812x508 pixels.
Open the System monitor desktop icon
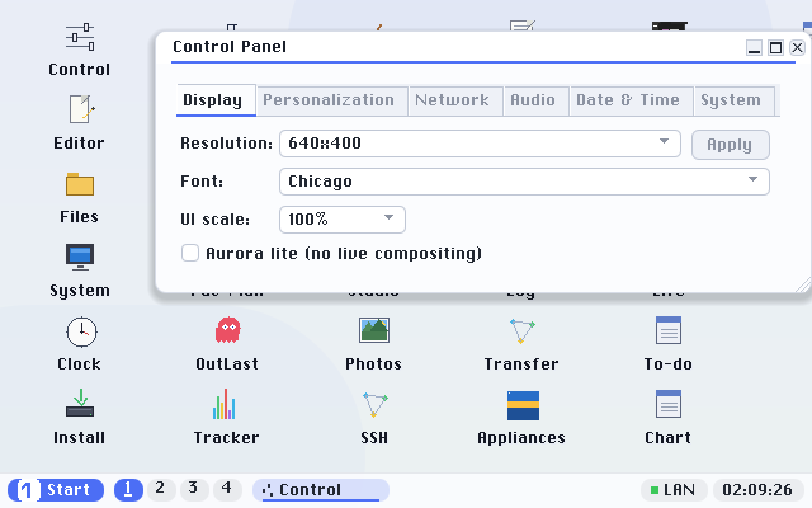[79, 271]
